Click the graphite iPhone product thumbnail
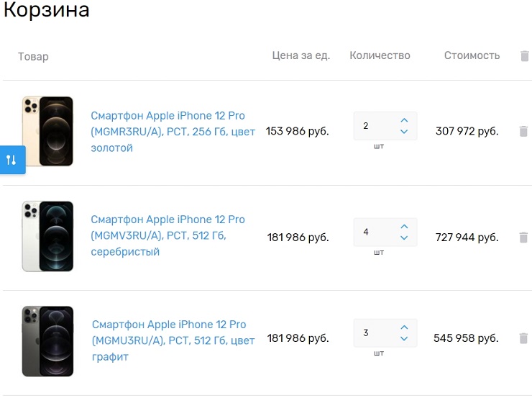 click(x=47, y=341)
